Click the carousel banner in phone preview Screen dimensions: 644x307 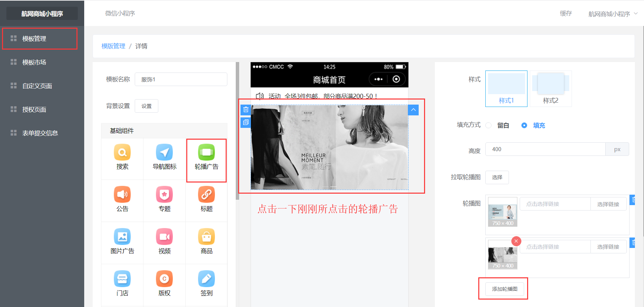pos(329,147)
